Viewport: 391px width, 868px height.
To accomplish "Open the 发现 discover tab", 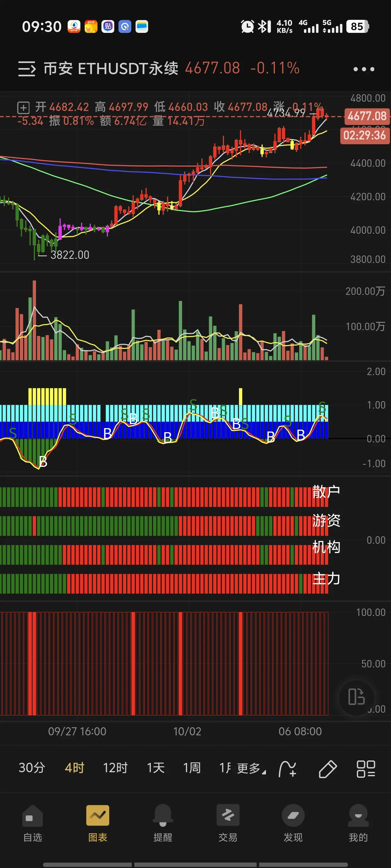I will pyautogui.click(x=293, y=823).
